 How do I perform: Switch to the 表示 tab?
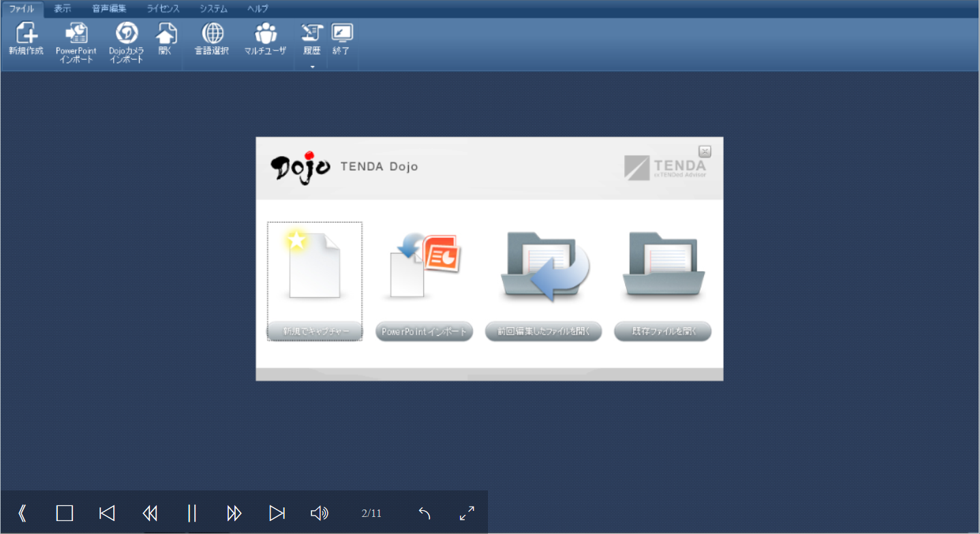[x=63, y=9]
